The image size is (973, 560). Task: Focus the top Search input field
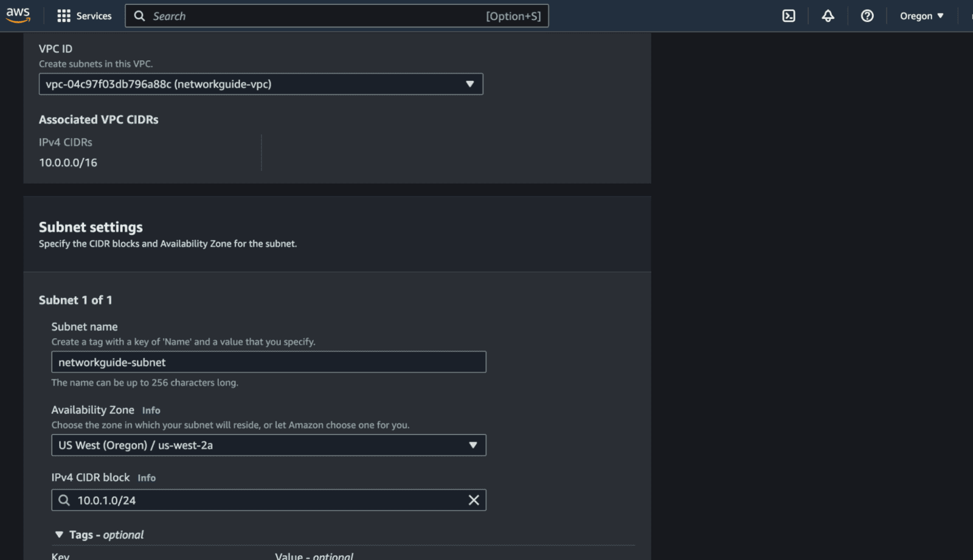click(x=316, y=16)
